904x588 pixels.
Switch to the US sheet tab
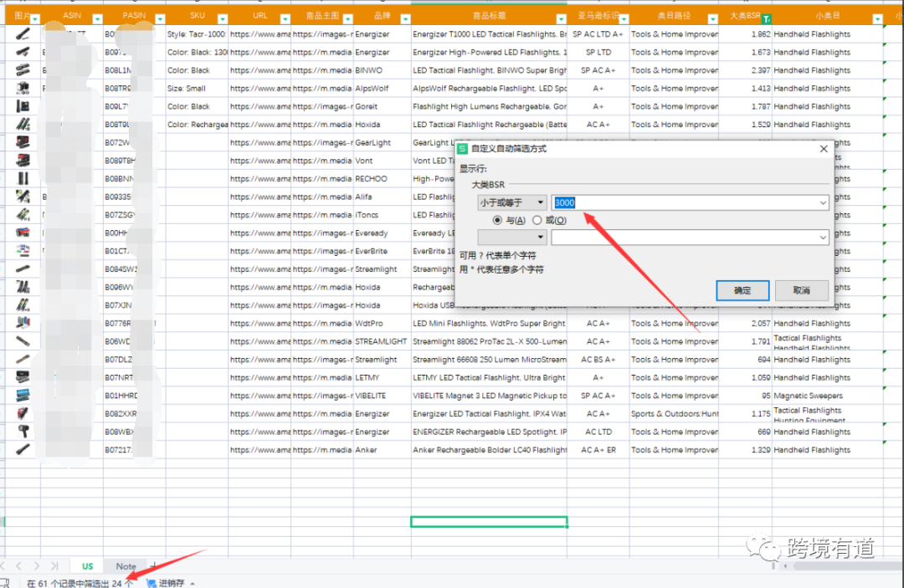[x=88, y=566]
